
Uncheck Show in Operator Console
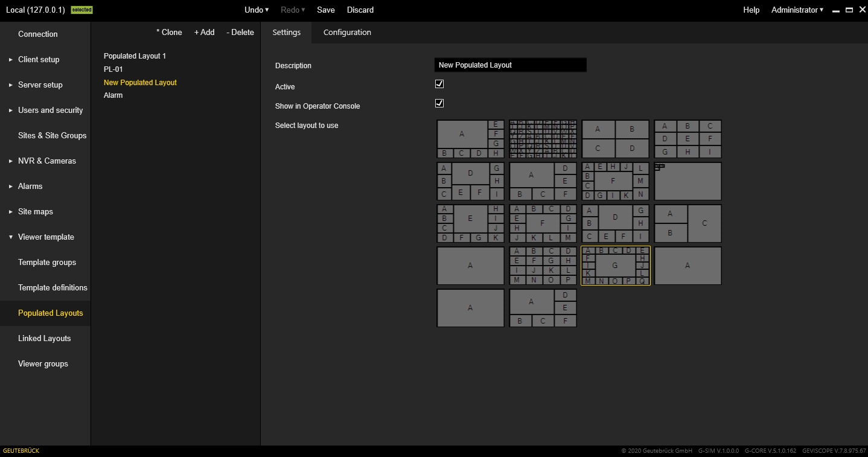pos(439,103)
